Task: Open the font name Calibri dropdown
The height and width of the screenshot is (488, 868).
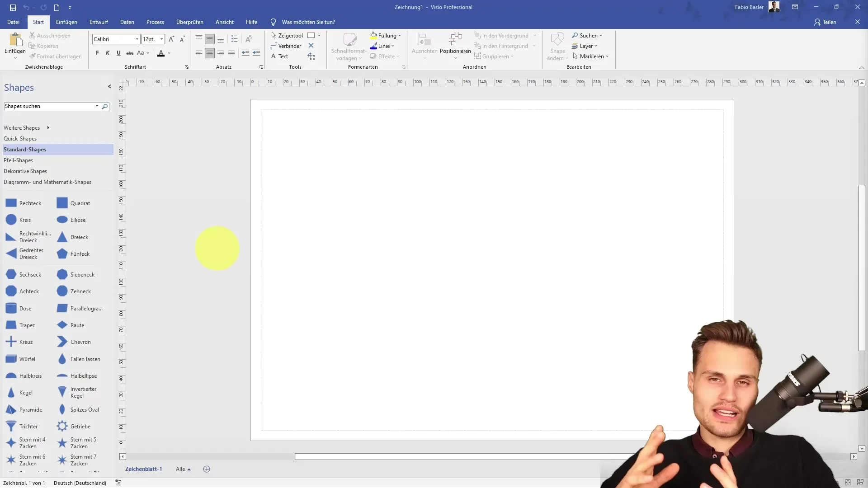Action: click(137, 39)
